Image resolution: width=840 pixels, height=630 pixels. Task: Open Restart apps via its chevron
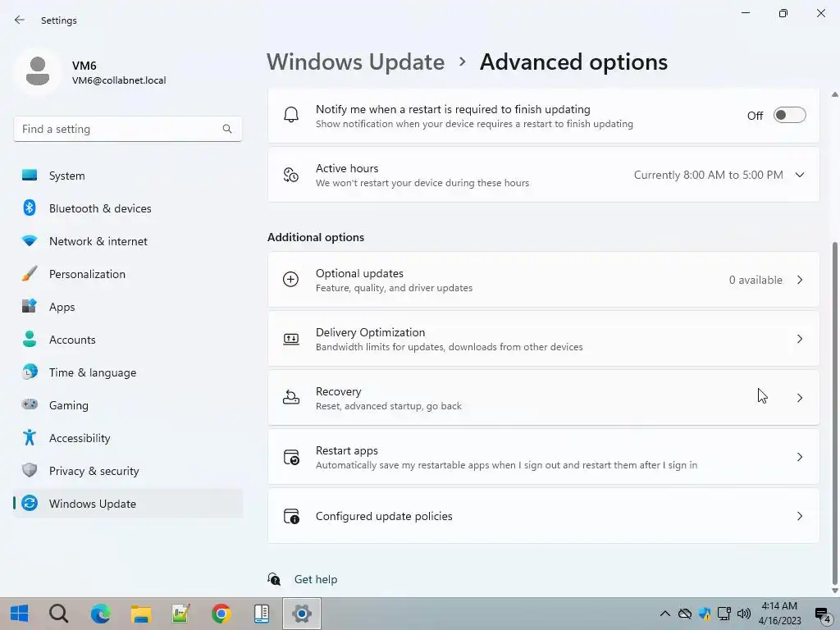tap(799, 457)
